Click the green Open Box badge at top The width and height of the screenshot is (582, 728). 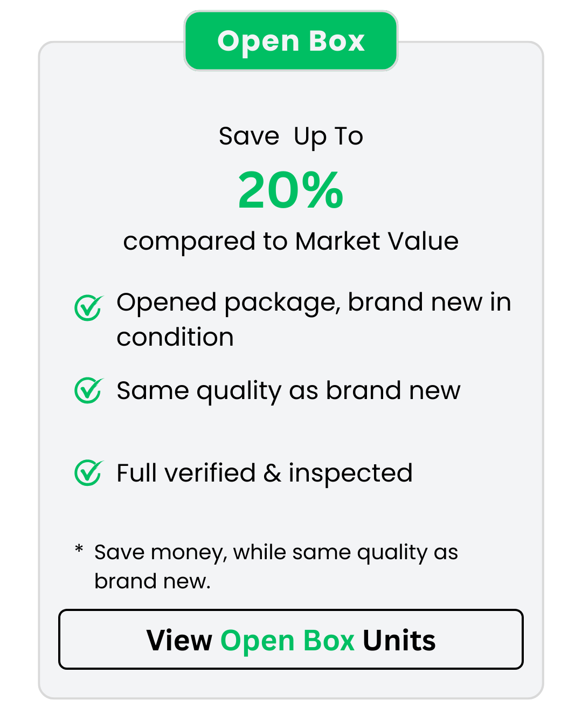click(x=290, y=41)
